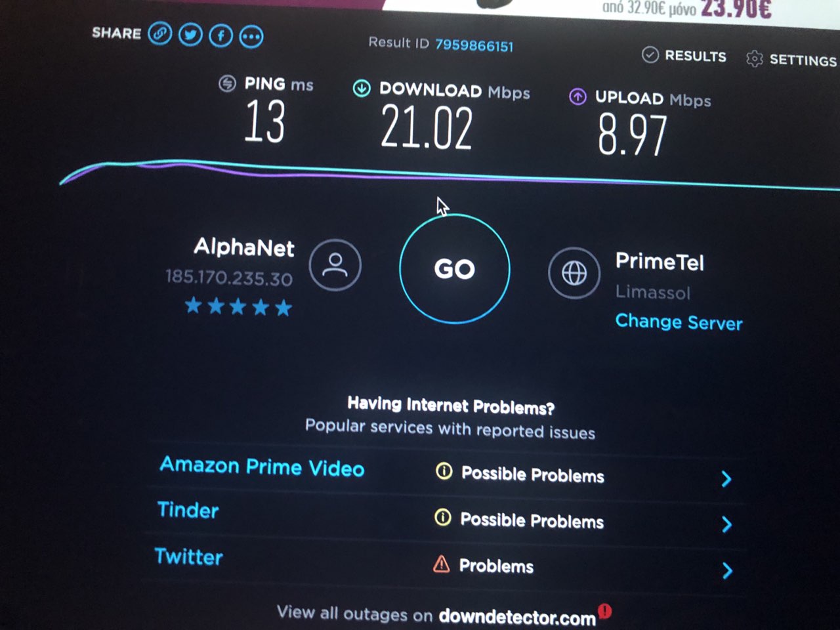The width and height of the screenshot is (840, 630).
Task: Click the upload arrow icon
Action: [x=577, y=96]
